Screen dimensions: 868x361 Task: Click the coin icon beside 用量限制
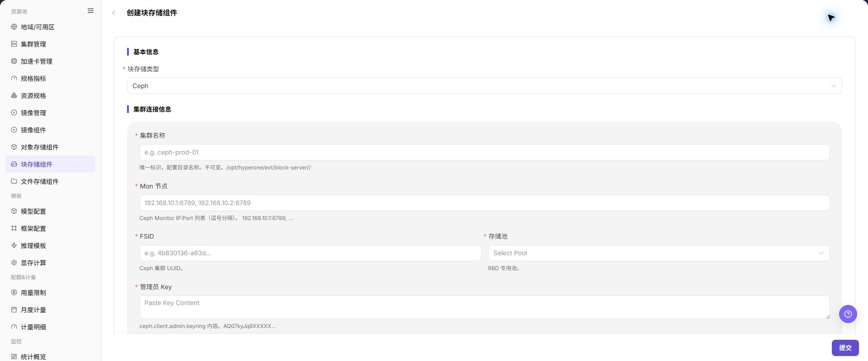point(14,293)
